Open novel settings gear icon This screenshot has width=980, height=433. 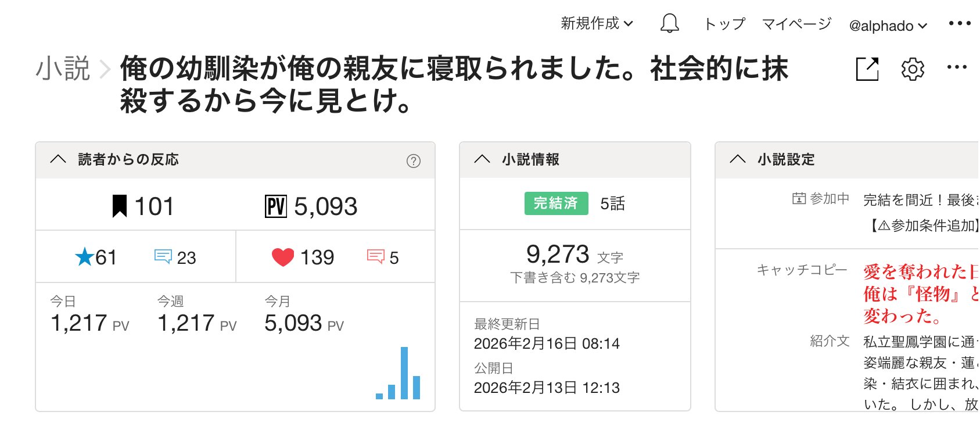(912, 69)
